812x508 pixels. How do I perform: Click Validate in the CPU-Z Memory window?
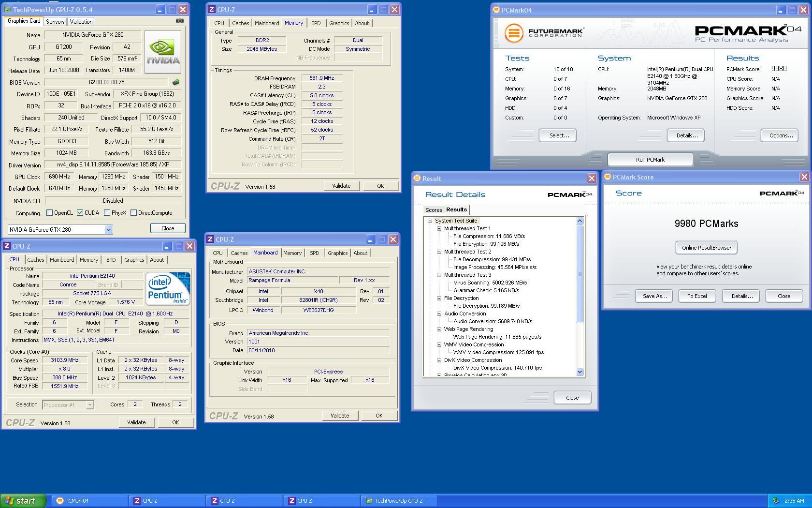pyautogui.click(x=341, y=186)
